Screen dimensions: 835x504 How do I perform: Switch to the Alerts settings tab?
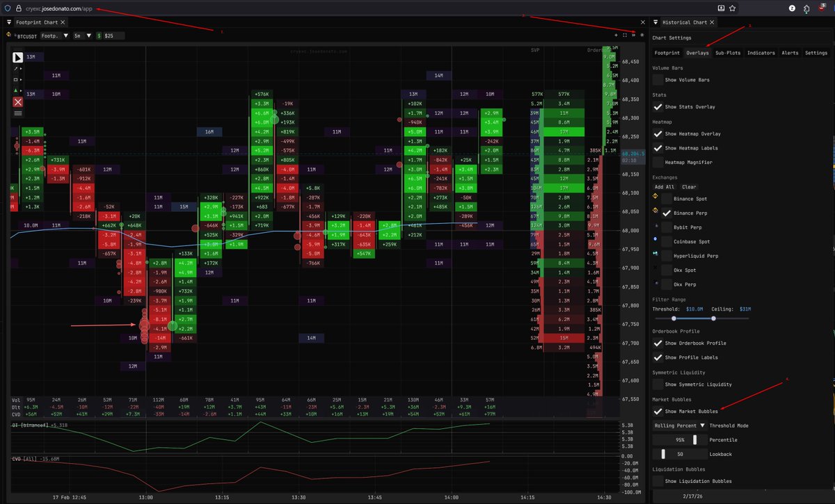click(790, 53)
